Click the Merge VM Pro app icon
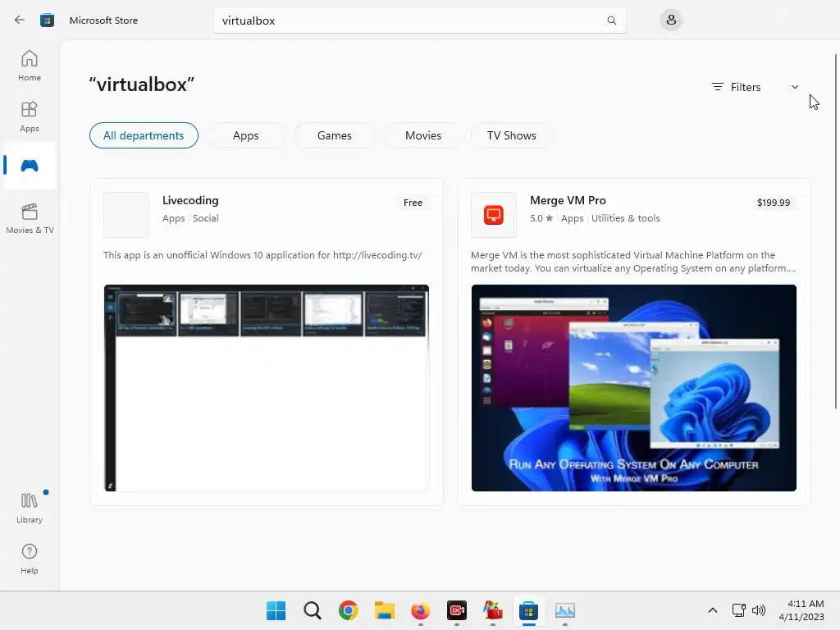 pyautogui.click(x=493, y=215)
